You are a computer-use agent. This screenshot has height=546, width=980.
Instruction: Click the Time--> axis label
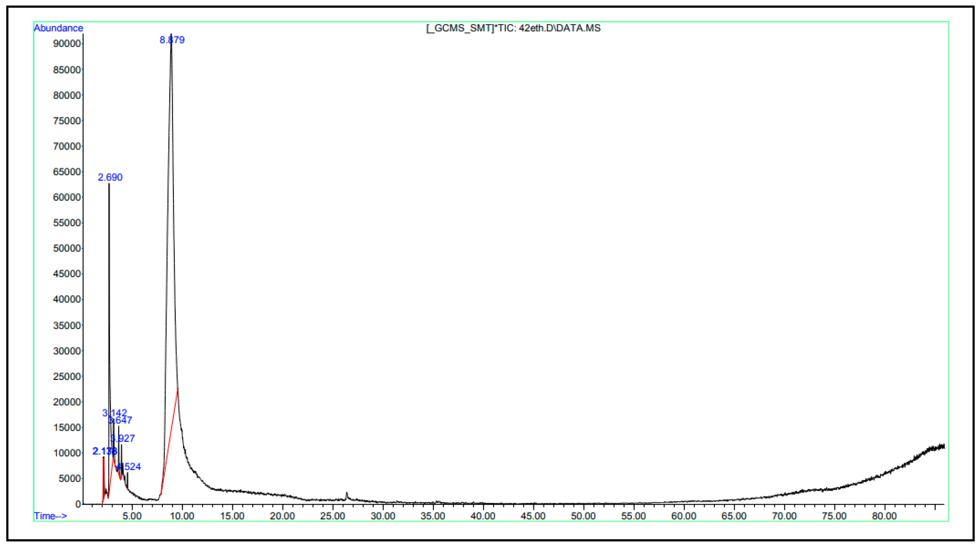51,516
